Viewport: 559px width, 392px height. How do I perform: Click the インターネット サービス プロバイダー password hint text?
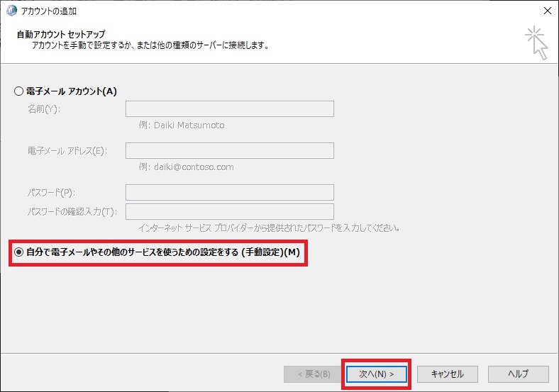pyautogui.click(x=269, y=228)
